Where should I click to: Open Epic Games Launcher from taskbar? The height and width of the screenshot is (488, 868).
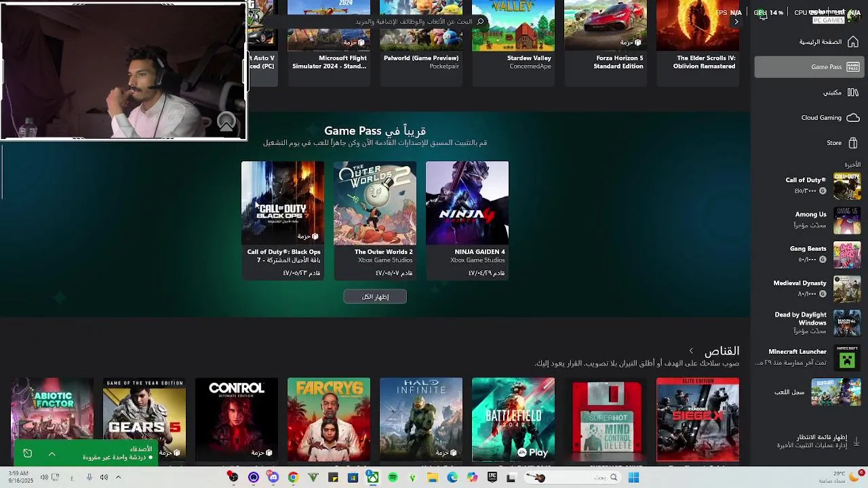[x=492, y=478]
